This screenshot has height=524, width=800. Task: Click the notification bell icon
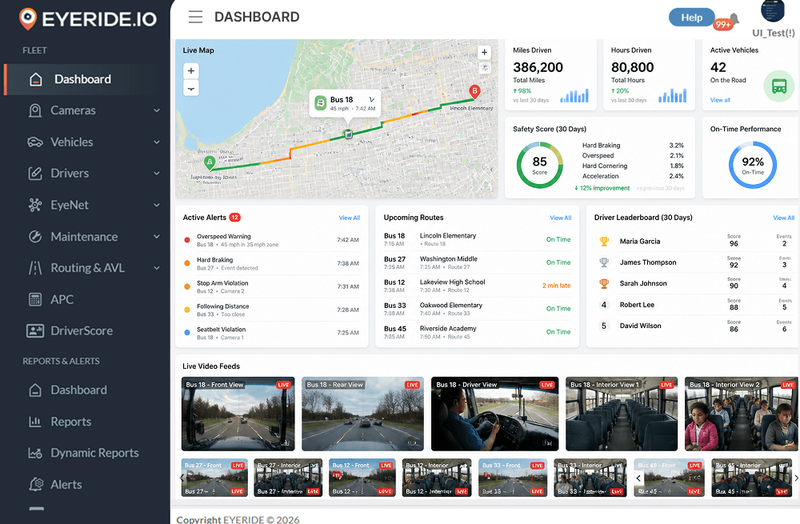(734, 19)
